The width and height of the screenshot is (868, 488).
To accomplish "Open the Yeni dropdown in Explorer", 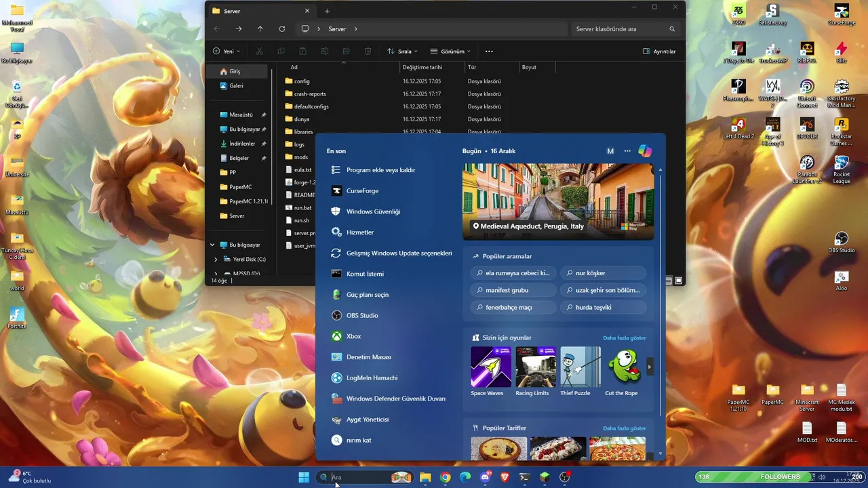I will pos(226,51).
